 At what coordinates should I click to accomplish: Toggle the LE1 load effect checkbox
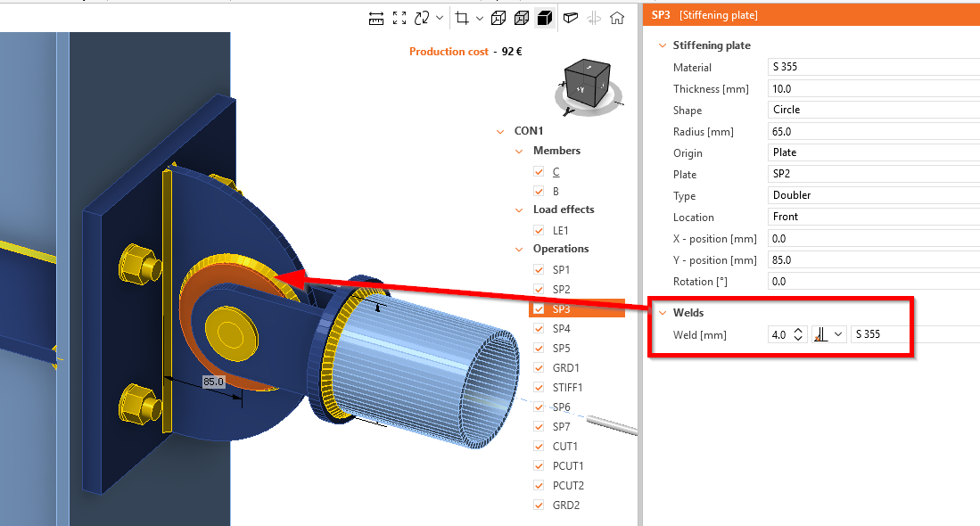pyautogui.click(x=539, y=230)
